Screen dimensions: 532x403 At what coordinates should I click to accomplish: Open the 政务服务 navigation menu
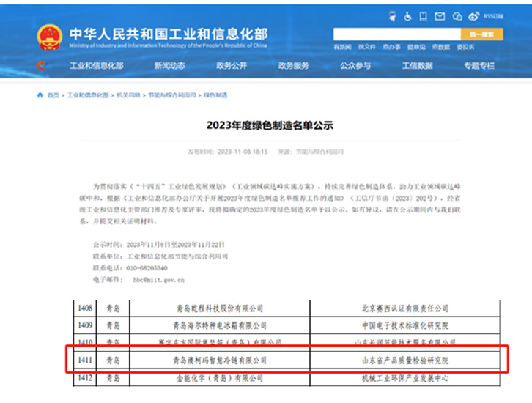tap(293, 66)
